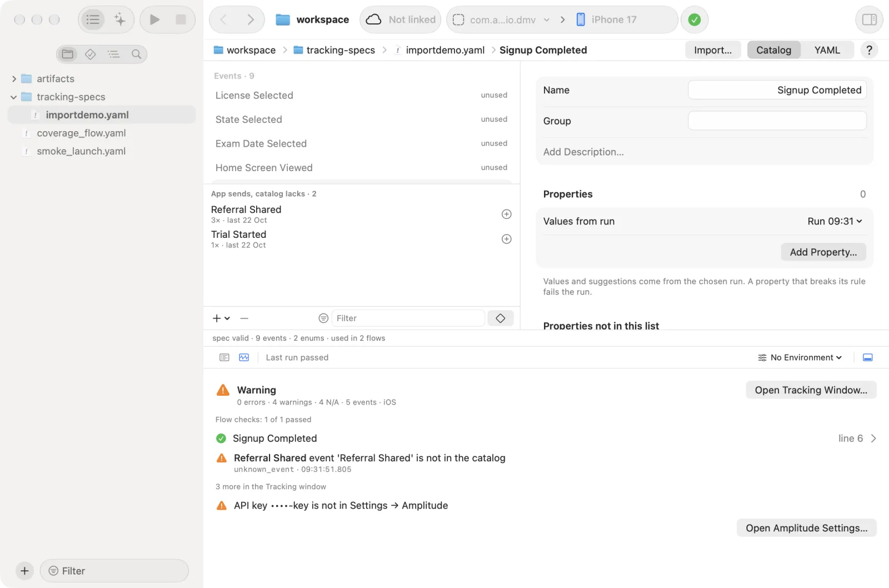Viewport: 889px width, 588px height.
Task: Click the events Filter field
Action: point(408,318)
